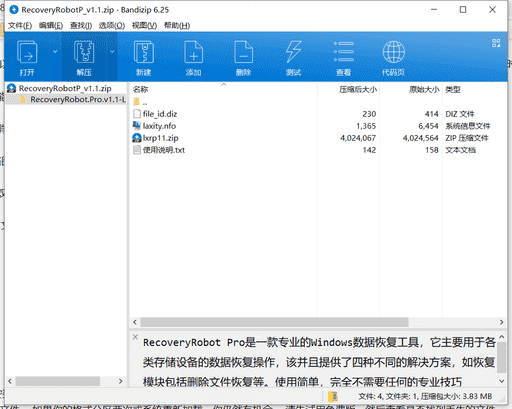Expand the Extract button dropdown arrow
The width and height of the screenshot is (512, 409).
click(x=112, y=51)
